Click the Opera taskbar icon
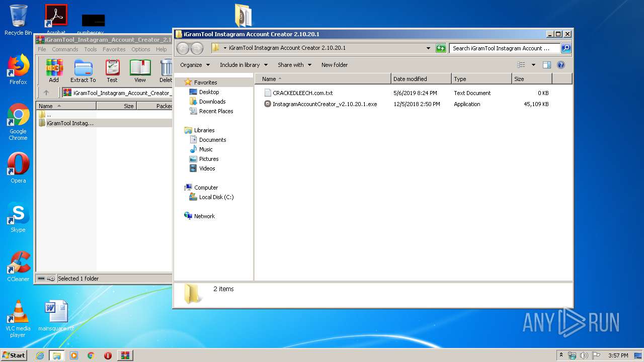Screen dimensions: 644x362 point(108,355)
